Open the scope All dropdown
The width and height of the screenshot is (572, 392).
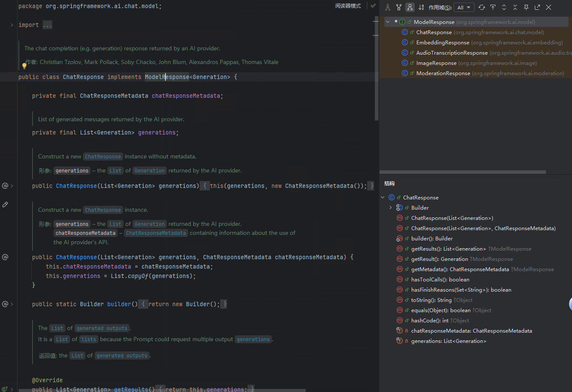point(464,7)
